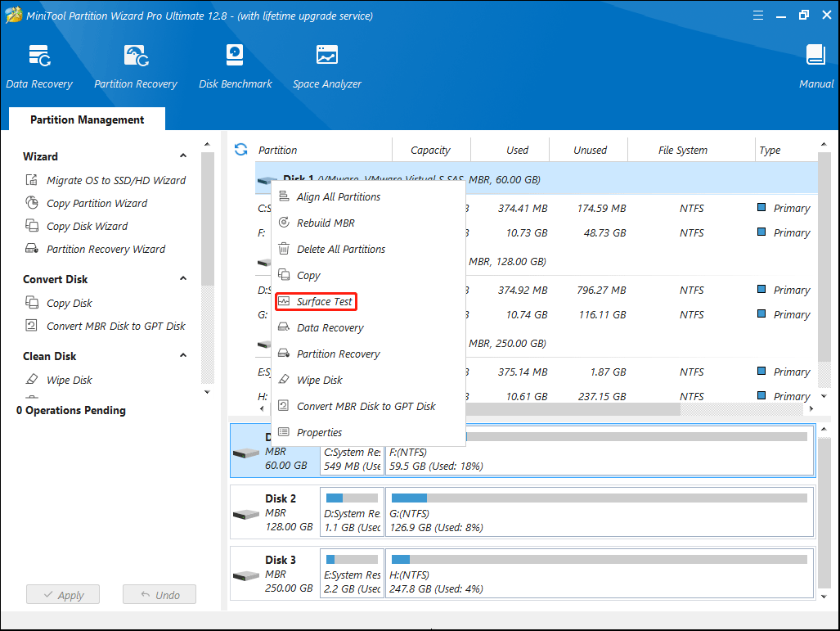Click Partition Recovery Wizard sidebar icon

(32, 249)
